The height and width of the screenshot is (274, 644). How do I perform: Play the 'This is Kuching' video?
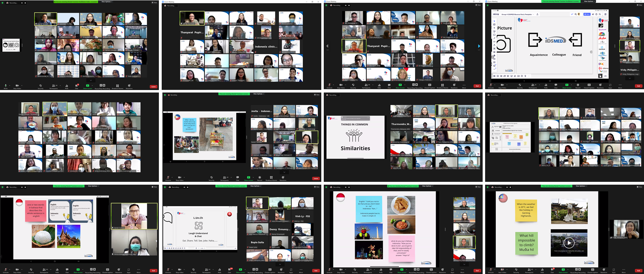tap(568, 243)
